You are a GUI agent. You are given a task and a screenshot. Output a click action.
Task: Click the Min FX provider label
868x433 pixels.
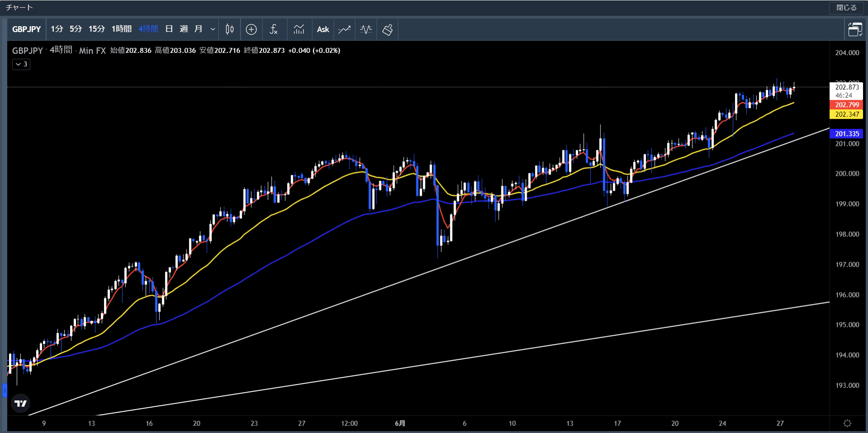coord(93,51)
